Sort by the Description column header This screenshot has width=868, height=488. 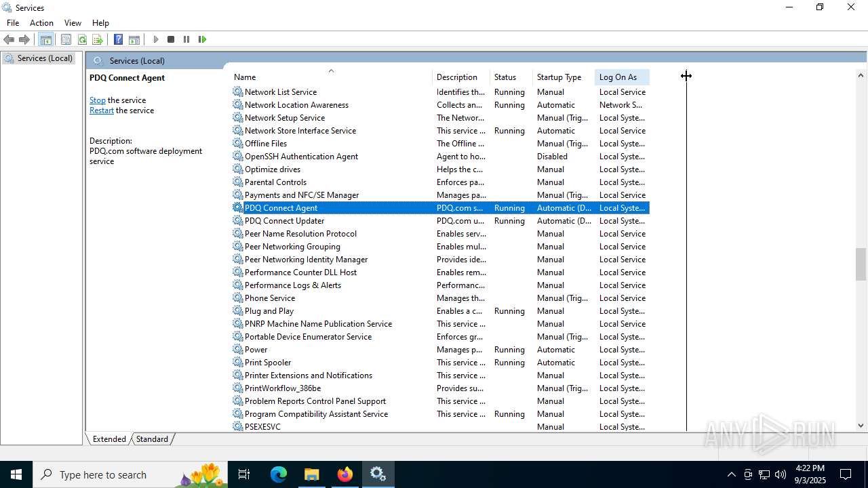460,77
